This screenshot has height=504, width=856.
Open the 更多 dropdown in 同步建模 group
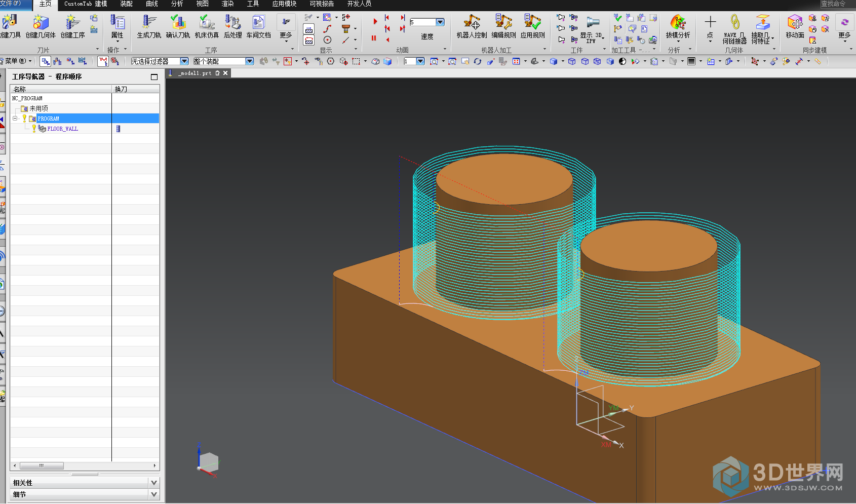click(x=844, y=28)
